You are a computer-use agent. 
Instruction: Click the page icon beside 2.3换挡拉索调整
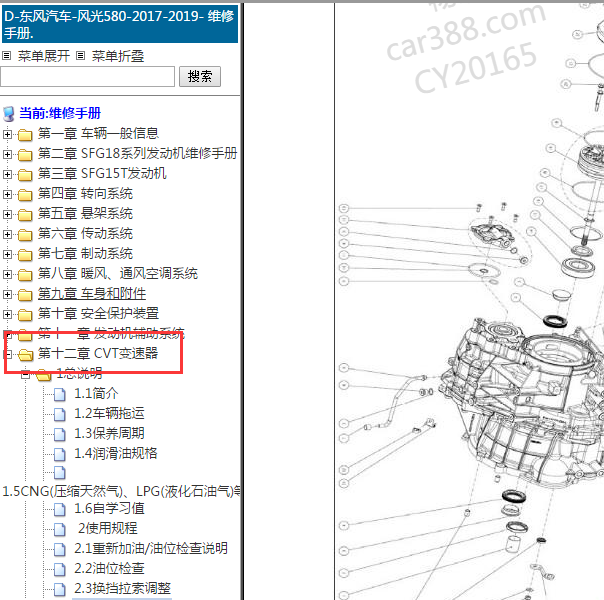click(x=59, y=590)
